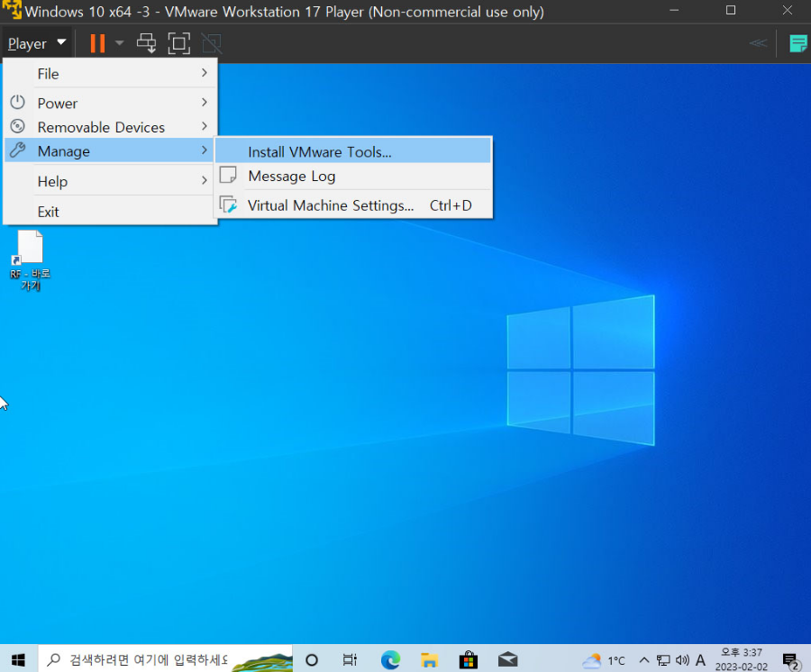Click the weather 1°C widget
811x672 pixels.
pyautogui.click(x=604, y=660)
